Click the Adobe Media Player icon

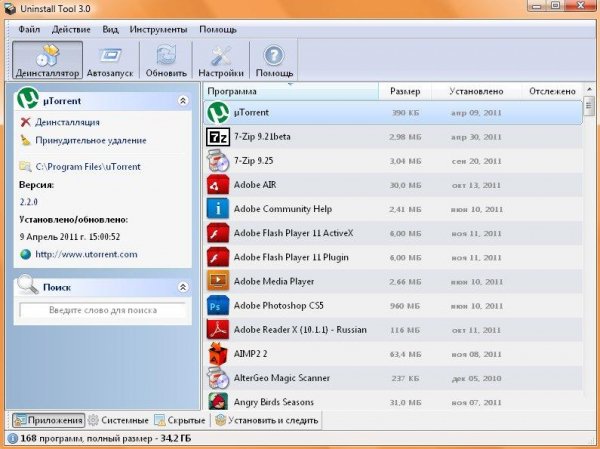218,281
